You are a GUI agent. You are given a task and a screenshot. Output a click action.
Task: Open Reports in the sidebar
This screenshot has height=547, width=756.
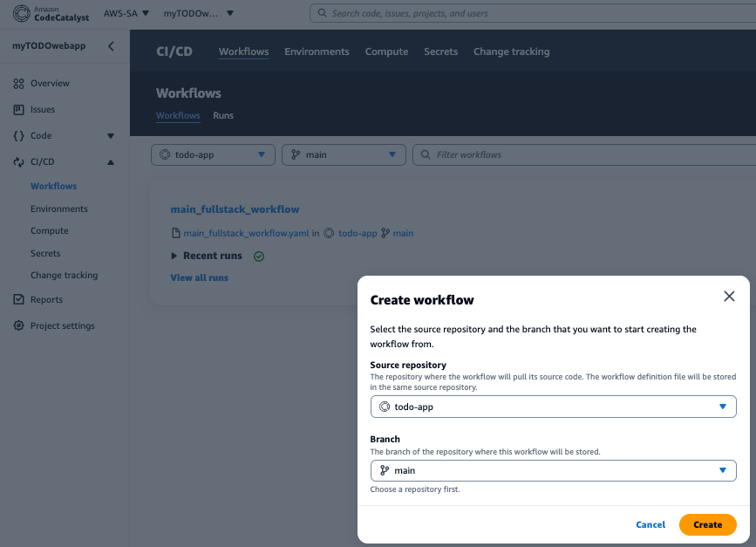(x=46, y=299)
